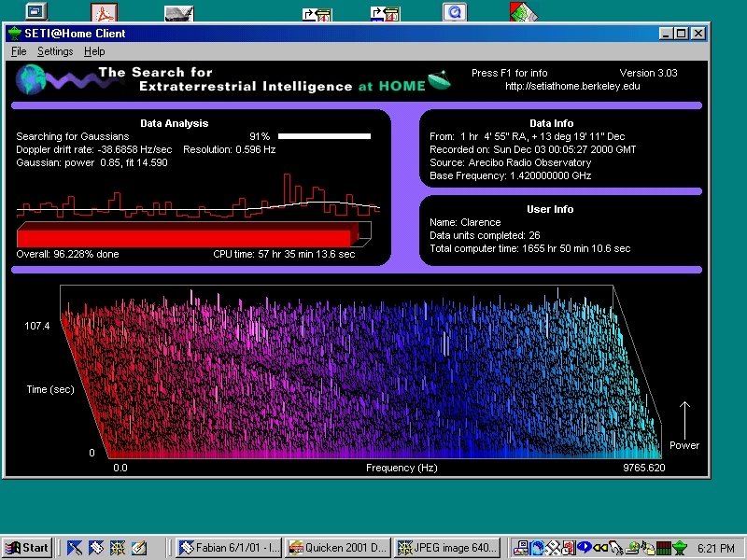Click the "Recorded on: Sun Dec 03" line
The height and width of the screenshot is (560, 747).
[532, 149]
